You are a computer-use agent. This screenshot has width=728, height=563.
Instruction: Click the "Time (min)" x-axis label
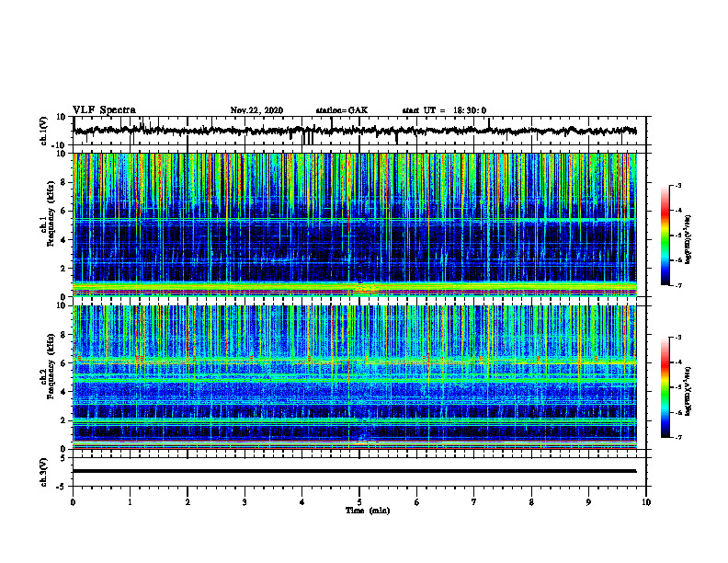click(368, 511)
